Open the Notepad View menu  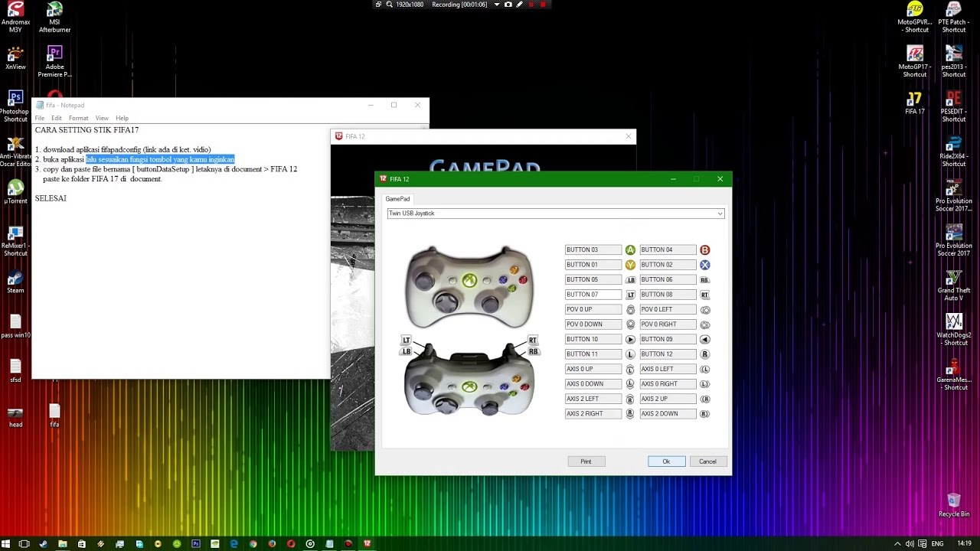point(102,118)
